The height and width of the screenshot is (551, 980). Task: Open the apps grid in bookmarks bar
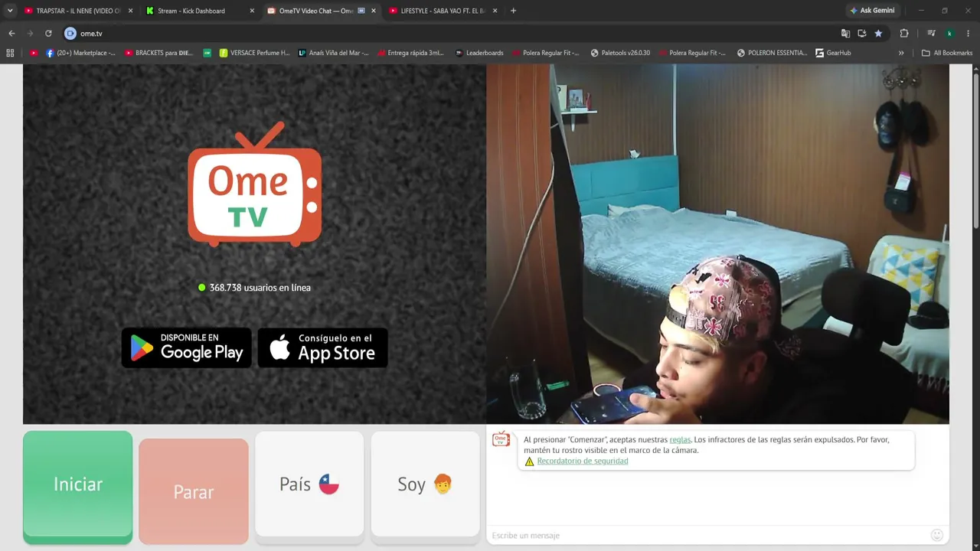click(10, 53)
